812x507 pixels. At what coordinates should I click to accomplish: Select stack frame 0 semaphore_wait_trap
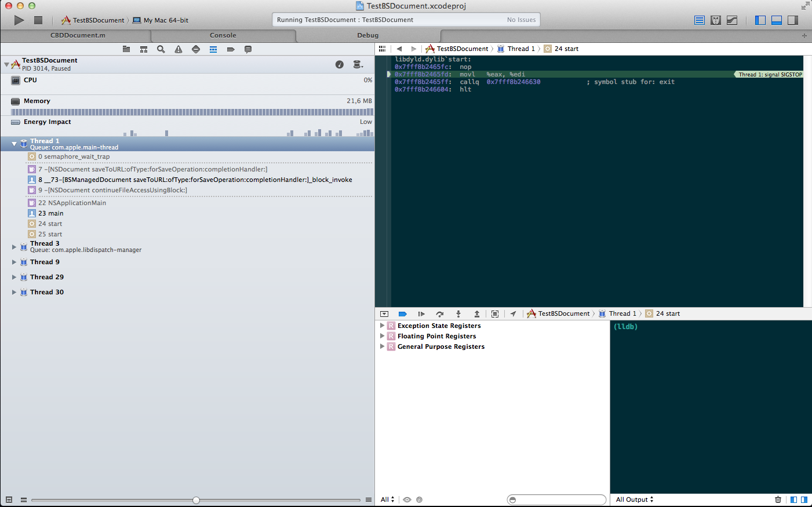[187, 156]
